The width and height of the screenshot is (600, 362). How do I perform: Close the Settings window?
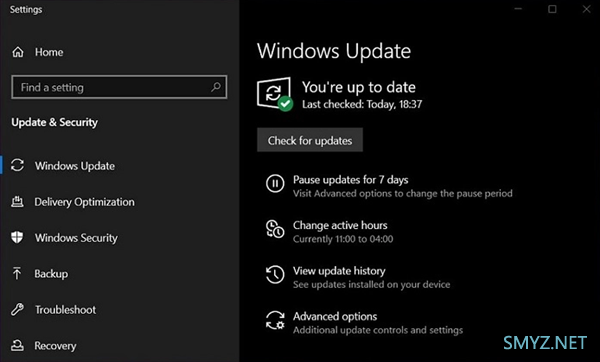pos(586,9)
